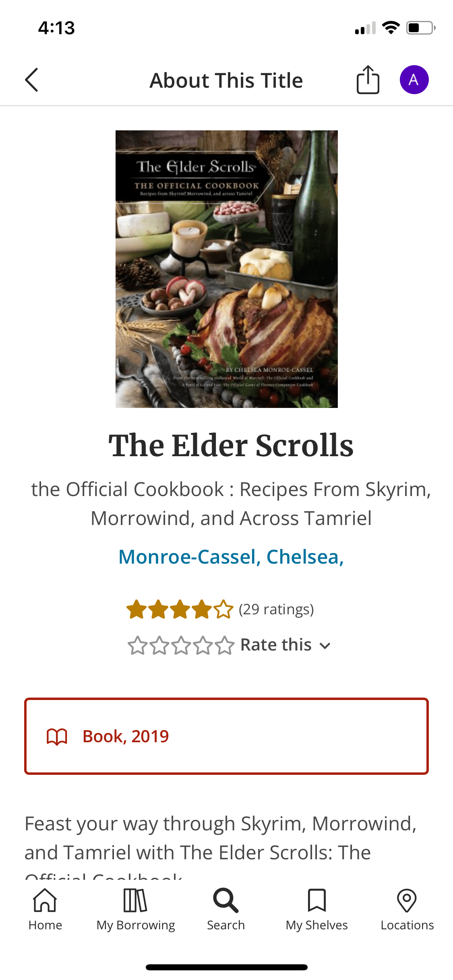Tap the Elder Scrolls cookbook cover image

(x=227, y=269)
